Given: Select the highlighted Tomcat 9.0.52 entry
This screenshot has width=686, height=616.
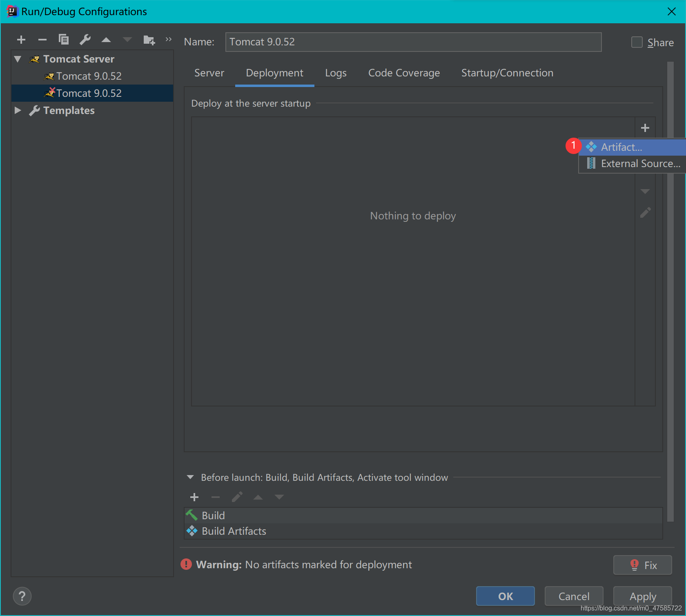Looking at the screenshot, I should click(92, 93).
